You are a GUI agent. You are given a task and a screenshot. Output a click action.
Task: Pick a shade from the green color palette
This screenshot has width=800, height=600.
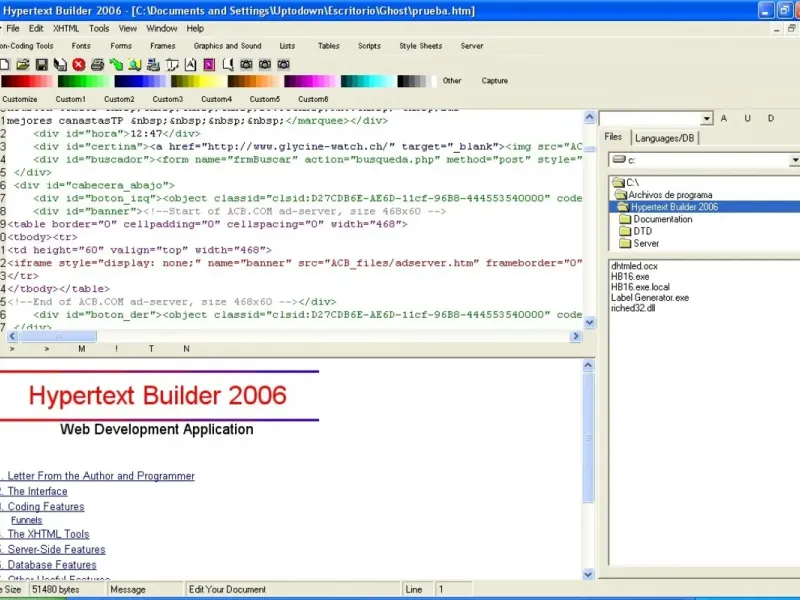[83, 81]
